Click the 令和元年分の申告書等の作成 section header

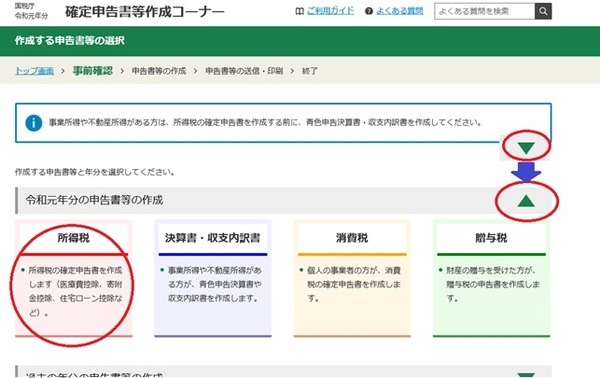283,200
